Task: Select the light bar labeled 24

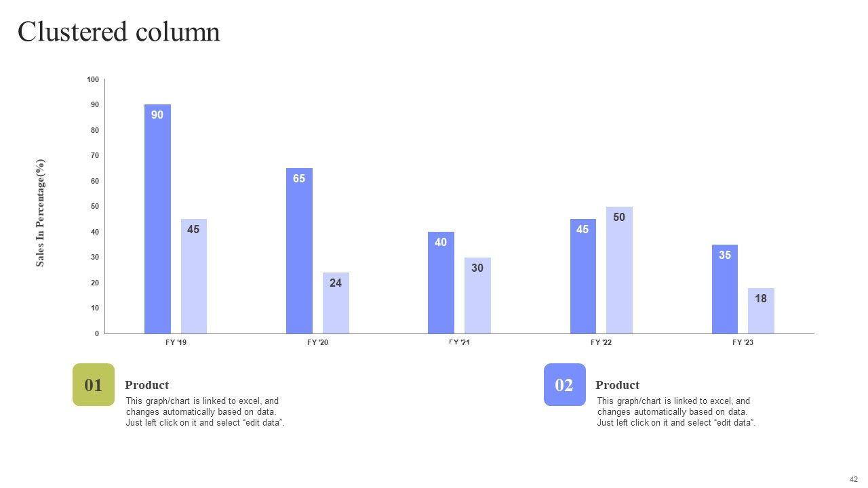Action: click(x=336, y=303)
